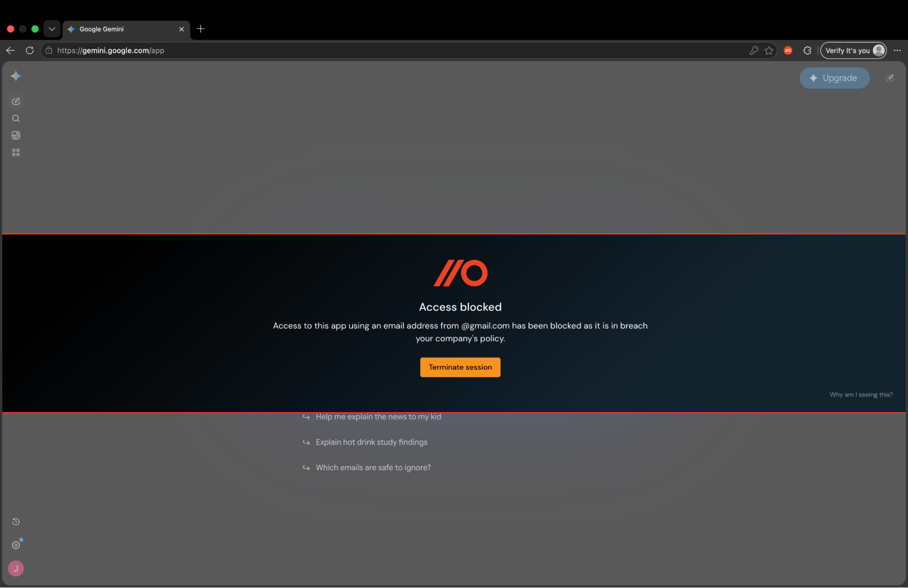Bookmark this page with the star icon
The image size is (908, 588).
click(769, 50)
